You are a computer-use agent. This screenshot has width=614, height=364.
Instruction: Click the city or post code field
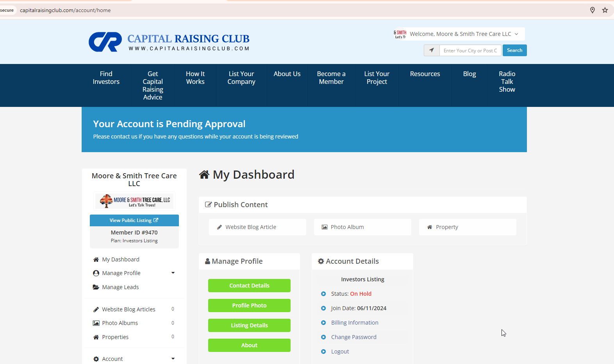point(470,50)
